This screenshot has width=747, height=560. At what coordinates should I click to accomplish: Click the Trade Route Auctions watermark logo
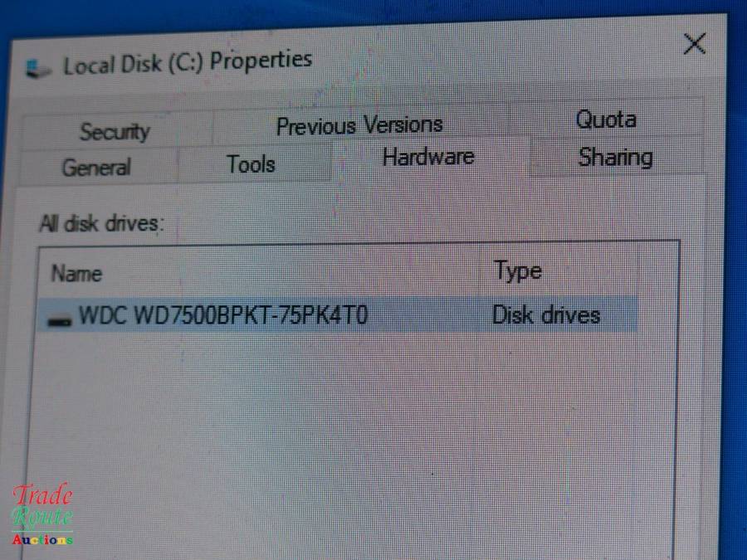pyautogui.click(x=42, y=514)
